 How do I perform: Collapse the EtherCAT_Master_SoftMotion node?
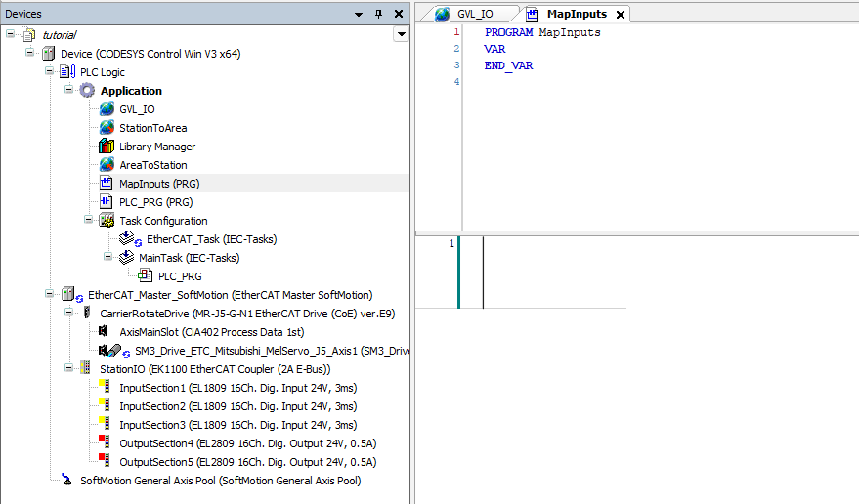(49, 294)
